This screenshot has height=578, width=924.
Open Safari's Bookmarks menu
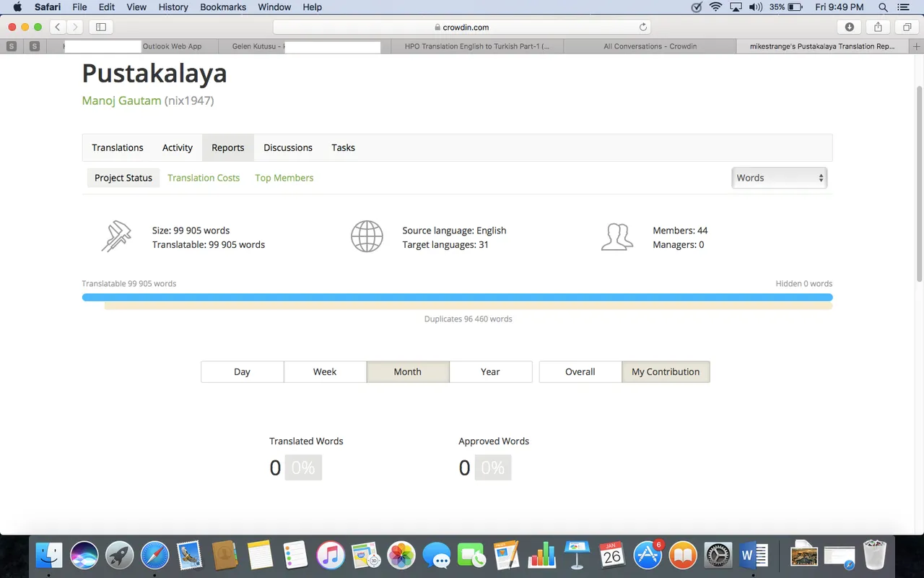223,7
